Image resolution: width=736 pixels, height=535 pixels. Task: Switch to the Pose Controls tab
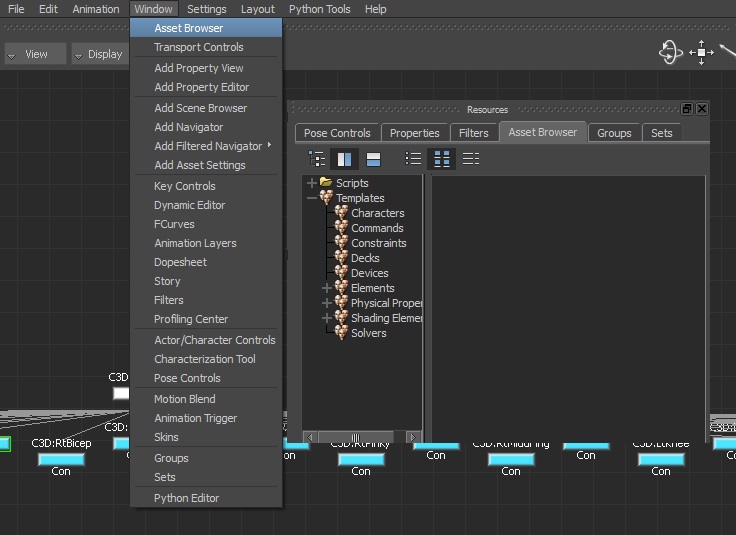337,133
